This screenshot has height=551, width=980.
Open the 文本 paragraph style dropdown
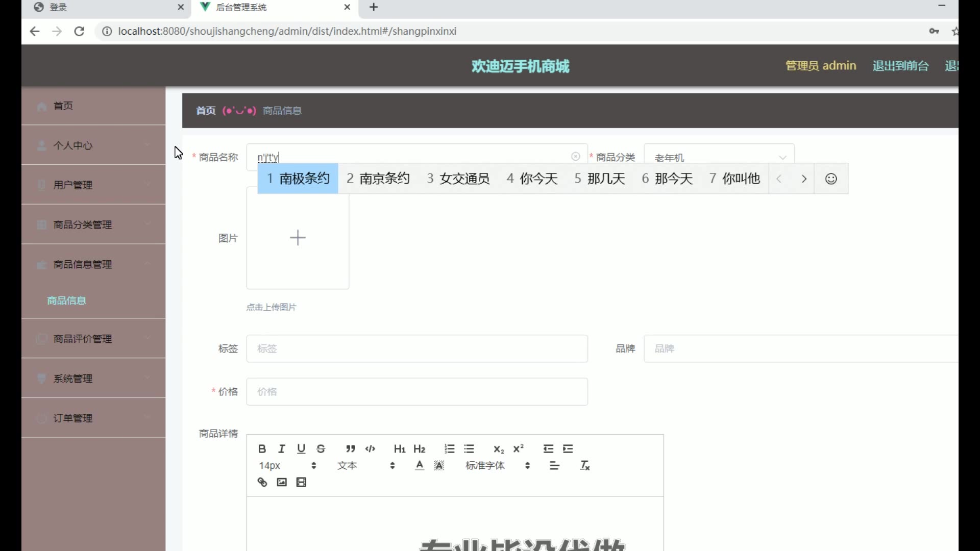(x=366, y=465)
